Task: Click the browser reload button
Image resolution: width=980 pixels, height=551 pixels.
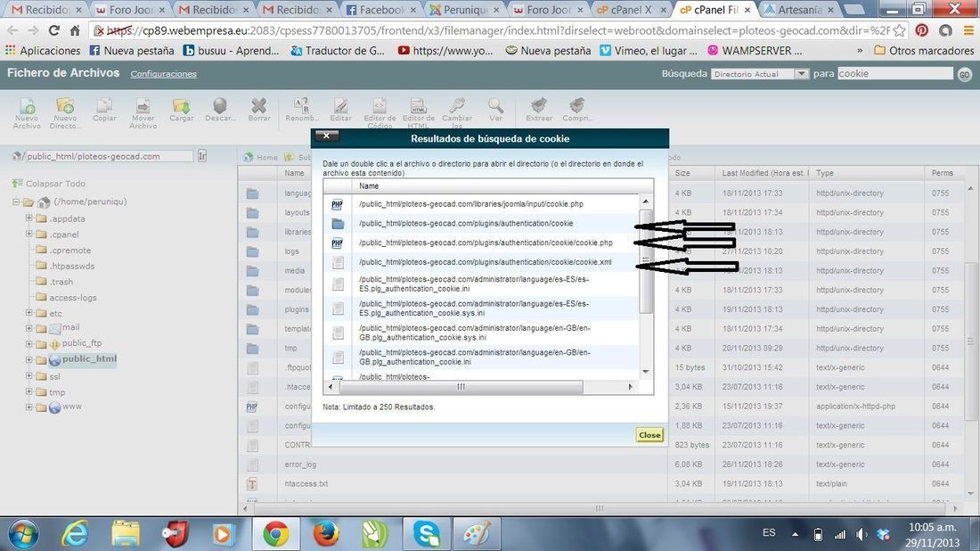Action: pyautogui.click(x=54, y=30)
